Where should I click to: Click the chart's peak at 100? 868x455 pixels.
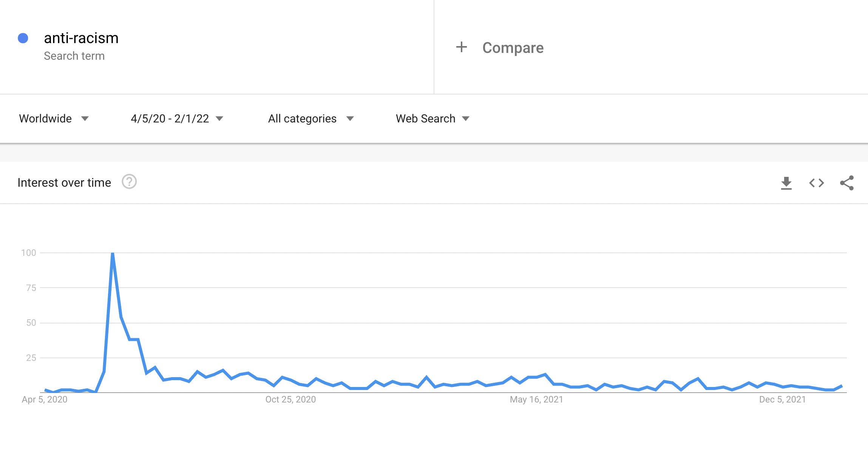[113, 254]
